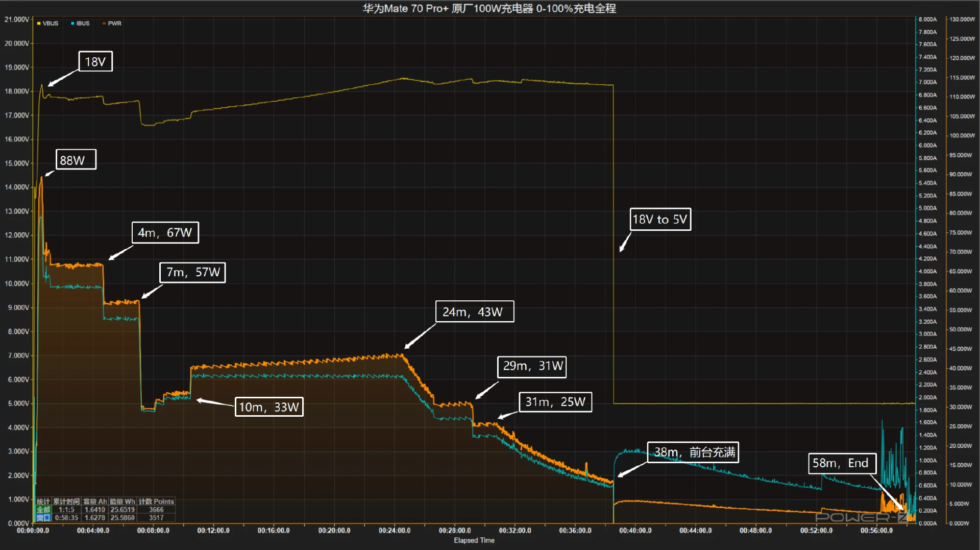Click the 100.000W power axis label
980x550 pixels.
(962, 136)
